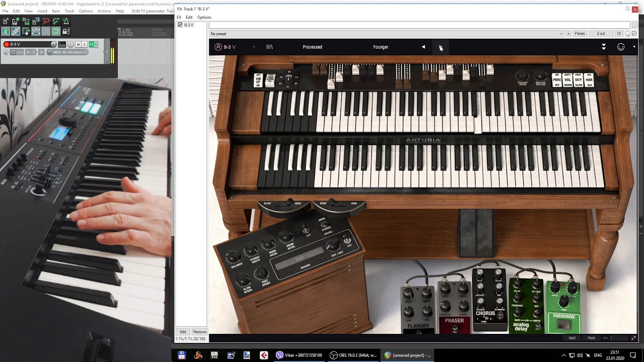Click the Redo toolbar icon
The width and height of the screenshot is (644, 362).
[x=56, y=22]
